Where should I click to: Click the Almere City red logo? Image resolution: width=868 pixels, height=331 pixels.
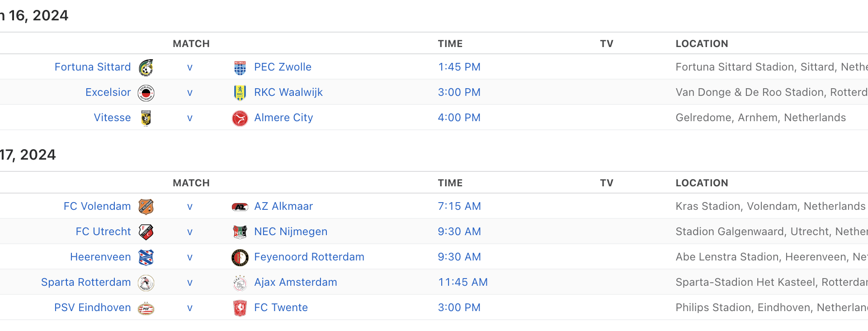(240, 118)
